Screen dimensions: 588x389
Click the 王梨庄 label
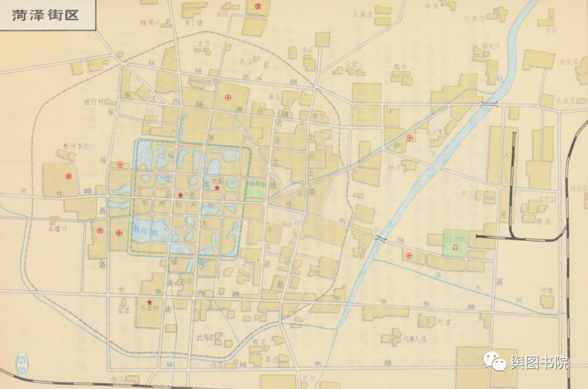(x=362, y=14)
